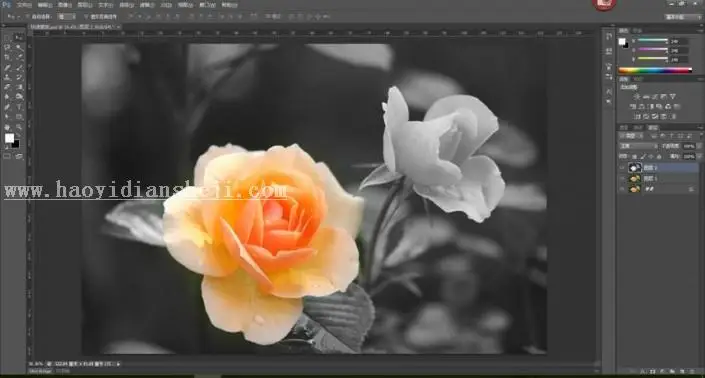Select the Eraser tool

coord(7,87)
